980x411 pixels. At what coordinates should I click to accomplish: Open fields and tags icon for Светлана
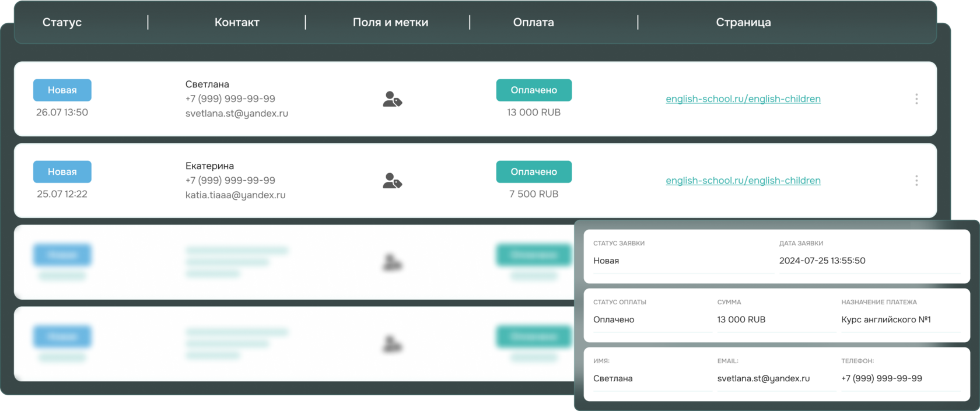(392, 99)
